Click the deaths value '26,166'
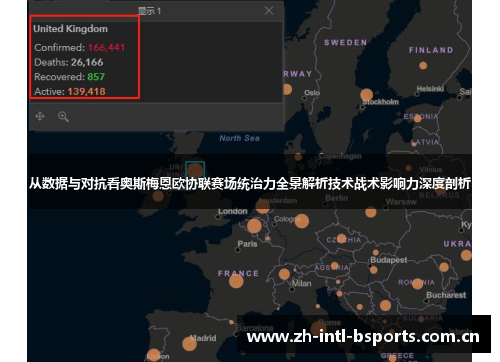The image size is (500, 362). 87,62
